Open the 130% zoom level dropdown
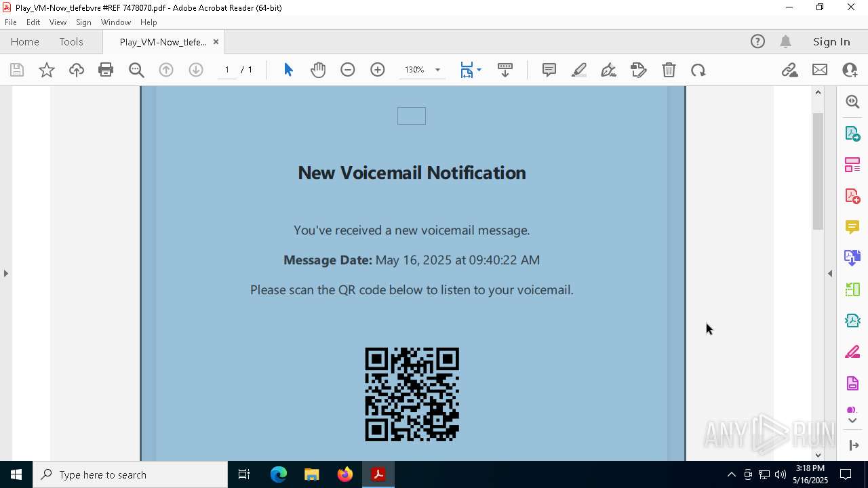 (x=437, y=70)
